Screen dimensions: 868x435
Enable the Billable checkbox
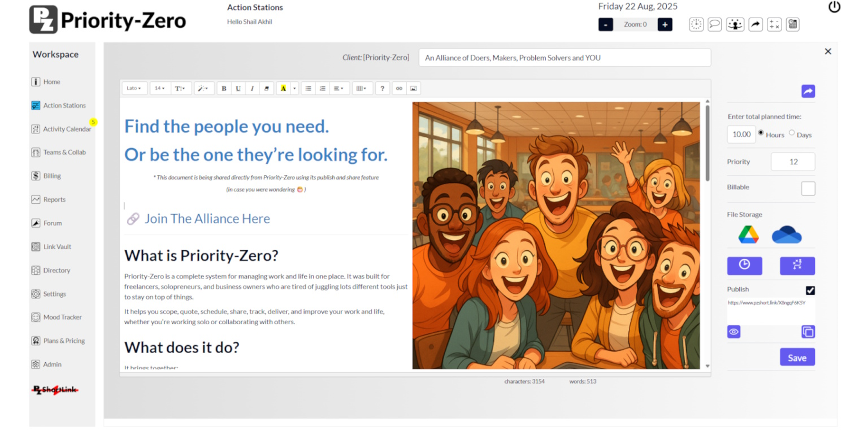[808, 188]
